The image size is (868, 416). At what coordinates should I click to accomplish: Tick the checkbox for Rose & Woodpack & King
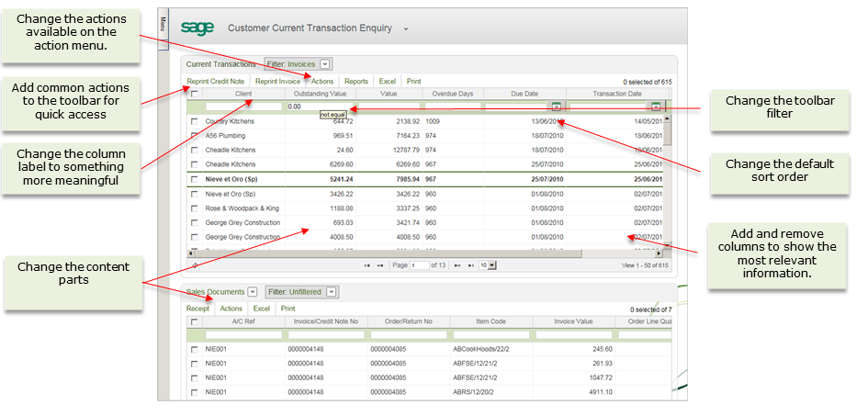point(195,208)
